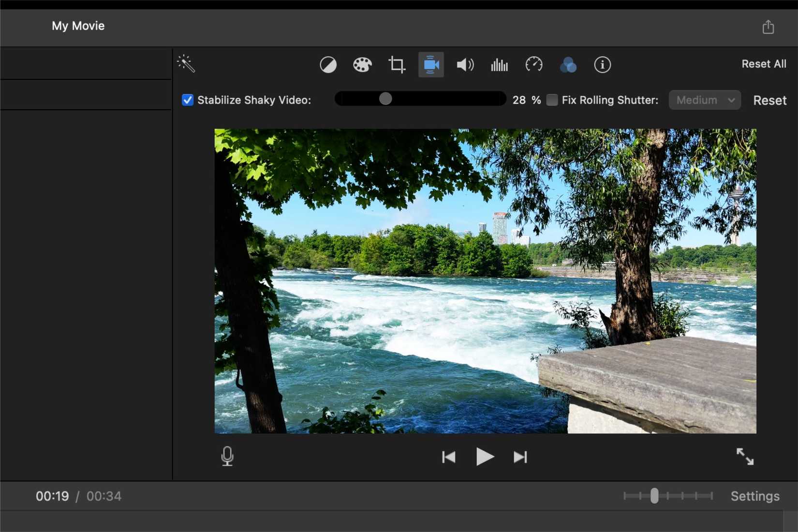This screenshot has height=532, width=798.
Task: Enable Fix Rolling Shutter
Action: tap(551, 100)
